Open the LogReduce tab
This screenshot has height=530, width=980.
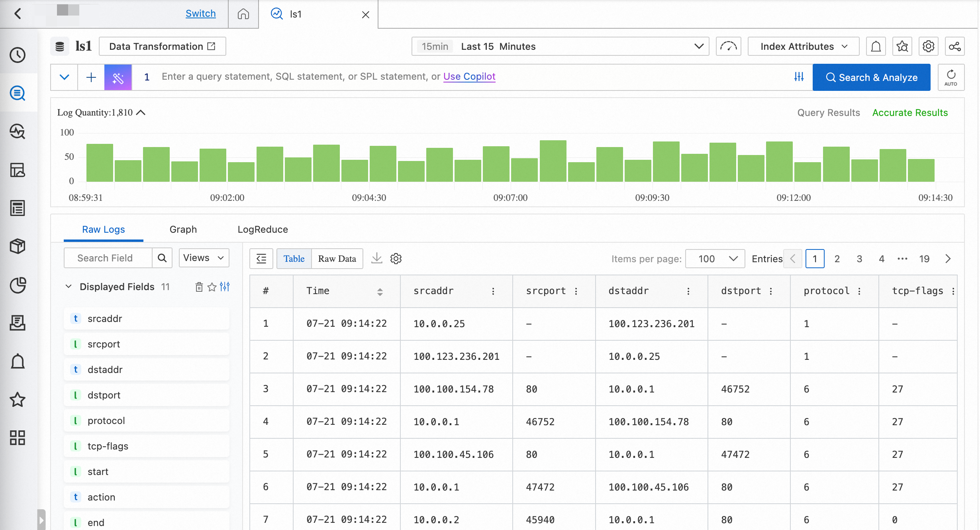coord(263,230)
